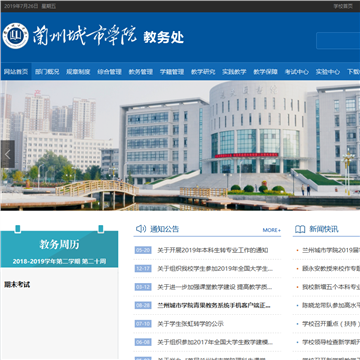
Task: Click the speaker icon beside 通知公告
Action: (141, 229)
